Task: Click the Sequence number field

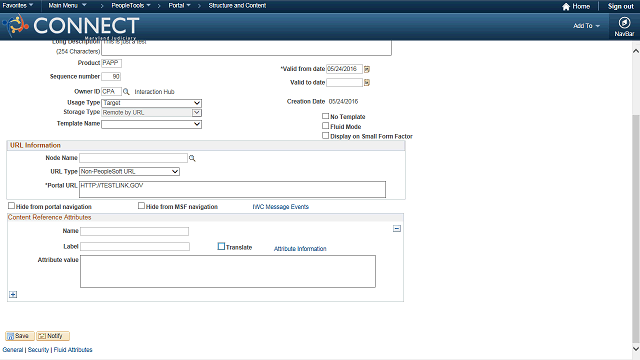Action: click(x=111, y=77)
